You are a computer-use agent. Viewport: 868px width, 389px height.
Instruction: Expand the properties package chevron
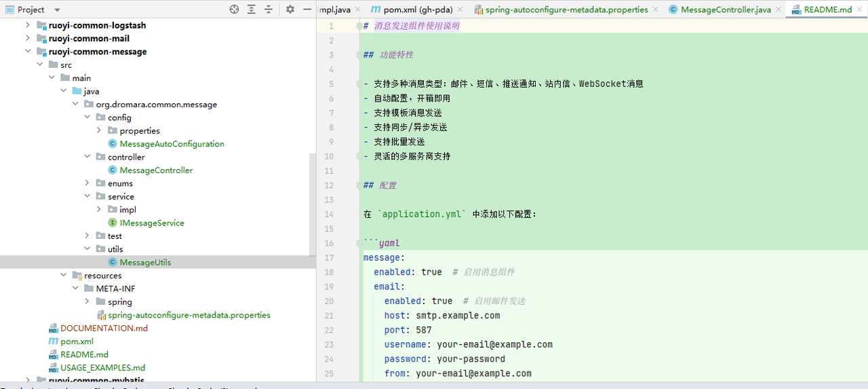coord(99,130)
